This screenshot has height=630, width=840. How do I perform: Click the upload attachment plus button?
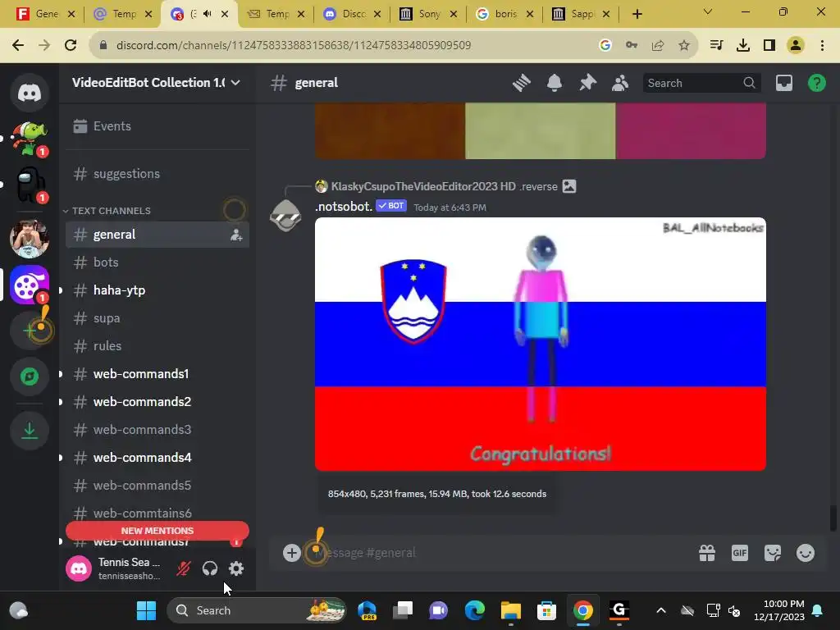pos(292,552)
